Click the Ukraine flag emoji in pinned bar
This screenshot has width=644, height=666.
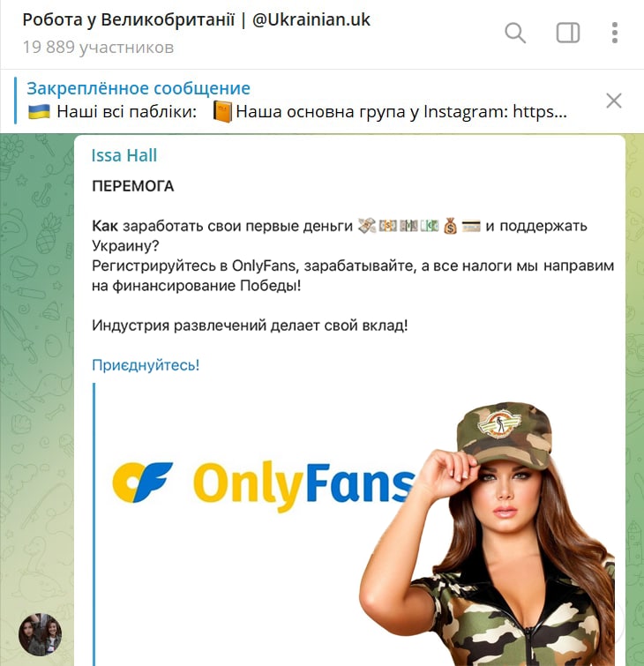(39, 112)
